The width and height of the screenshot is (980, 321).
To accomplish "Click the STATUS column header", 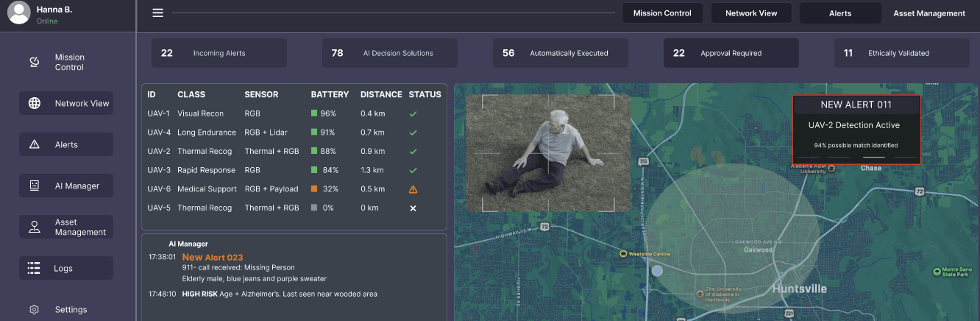I will 425,94.
